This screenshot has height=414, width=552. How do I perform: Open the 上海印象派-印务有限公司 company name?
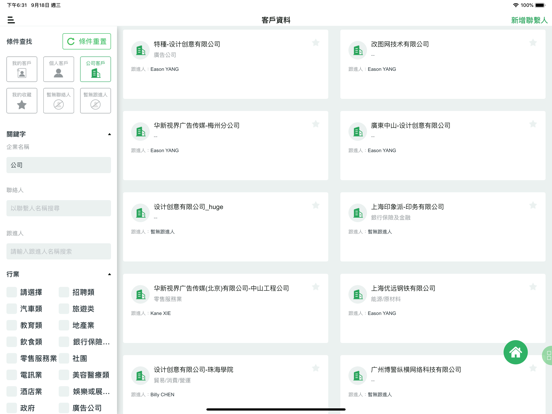[x=407, y=207]
